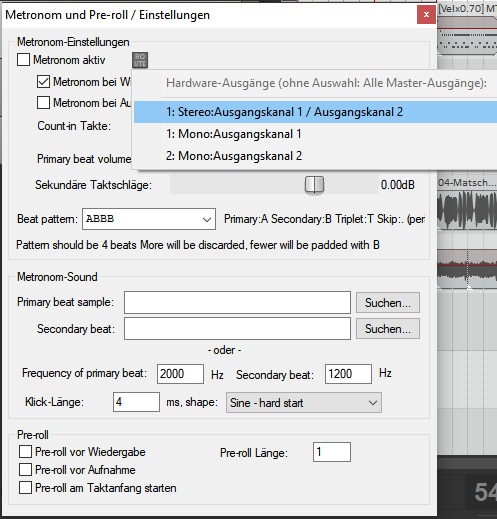
Task: Click the Klick-Länge input field
Action: 136,402
